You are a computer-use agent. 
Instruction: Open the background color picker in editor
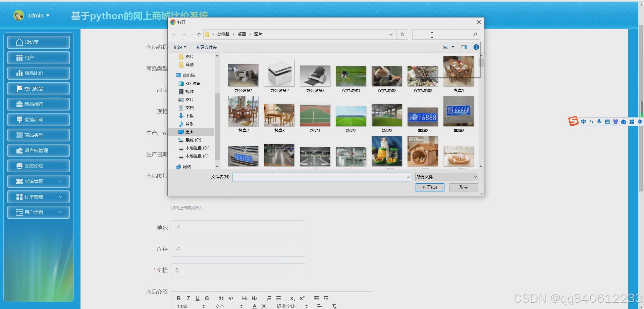(264, 306)
